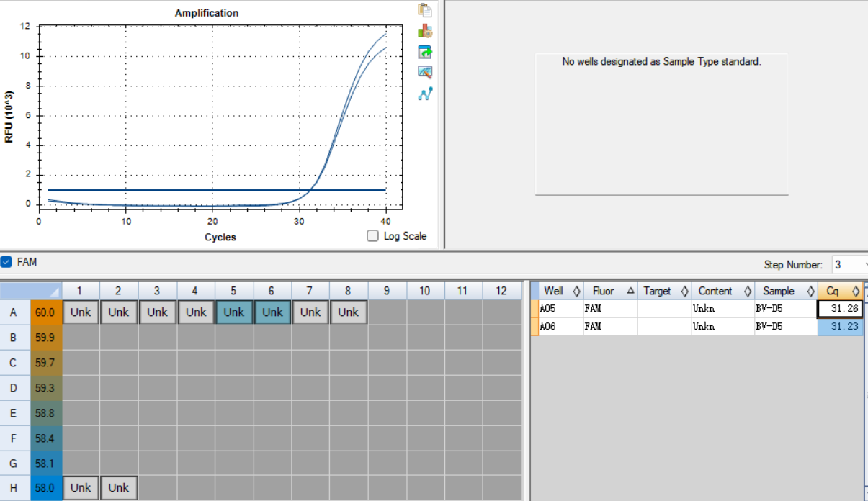868x501 pixels.
Task: Click BV-D5 sample cell in A05 row
Action: click(x=785, y=309)
